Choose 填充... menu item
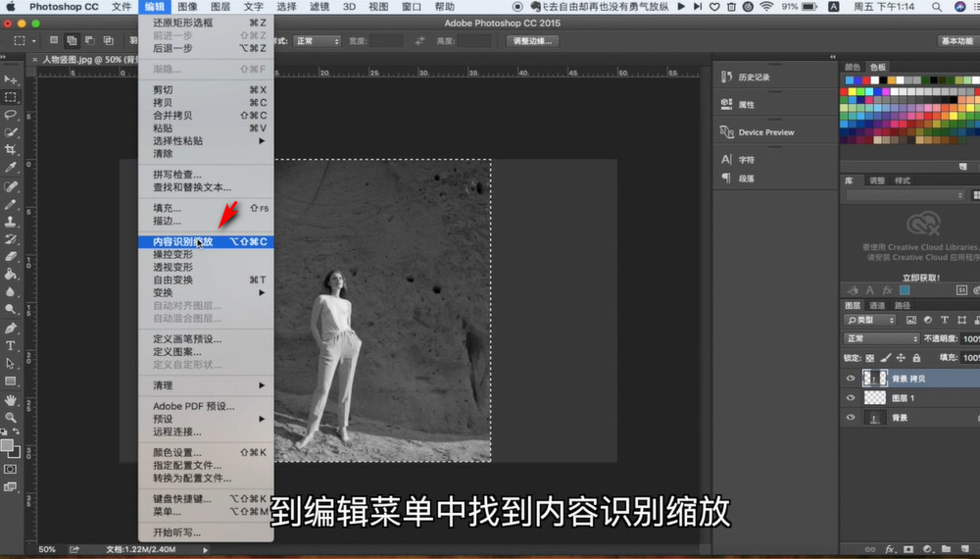 tap(206, 208)
